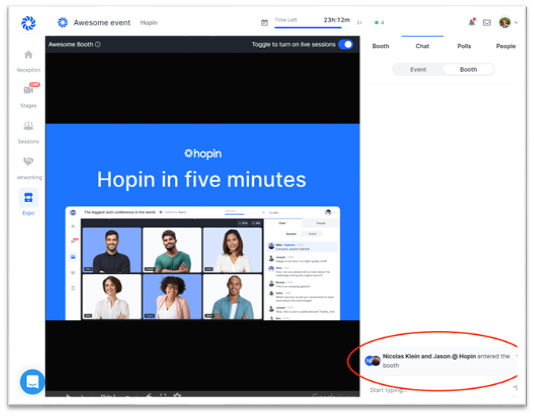Click the Start typing chat field
Image resolution: width=534 pixels, height=416 pixels.
[x=439, y=390]
